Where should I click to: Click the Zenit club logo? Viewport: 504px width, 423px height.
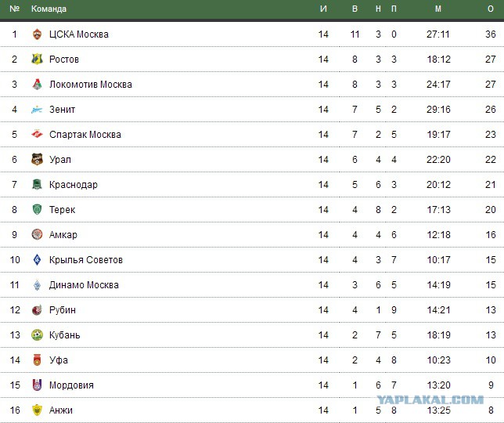[x=37, y=110]
